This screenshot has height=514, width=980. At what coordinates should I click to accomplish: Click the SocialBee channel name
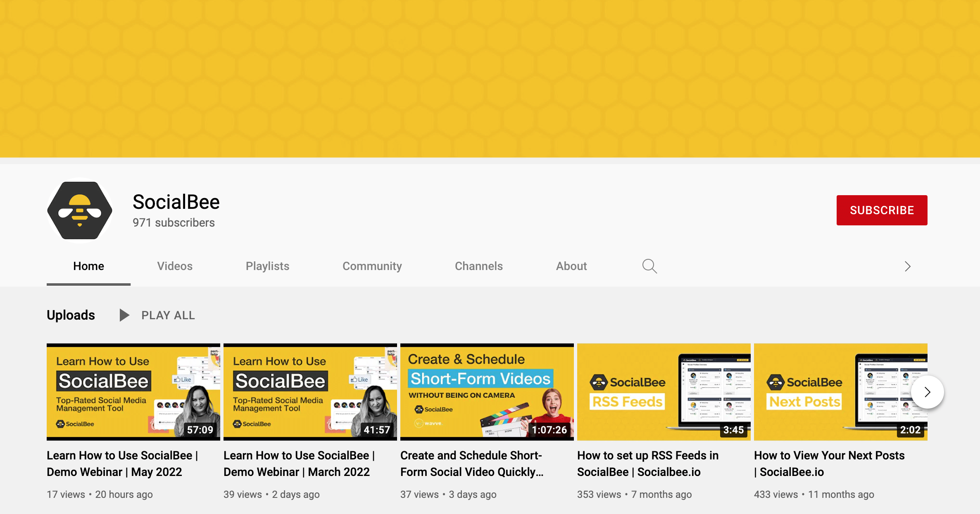tap(176, 202)
